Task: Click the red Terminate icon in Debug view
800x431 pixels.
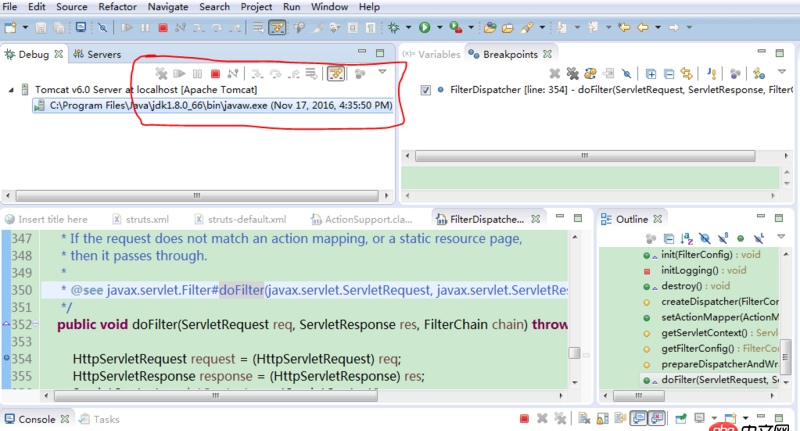Action: [215, 73]
